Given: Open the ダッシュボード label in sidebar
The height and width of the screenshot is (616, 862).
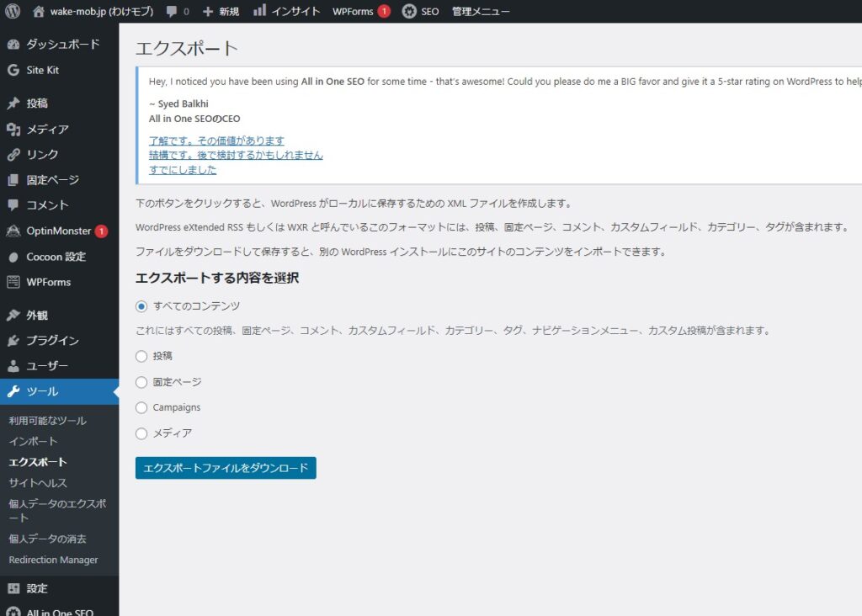Looking at the screenshot, I should click(x=63, y=45).
